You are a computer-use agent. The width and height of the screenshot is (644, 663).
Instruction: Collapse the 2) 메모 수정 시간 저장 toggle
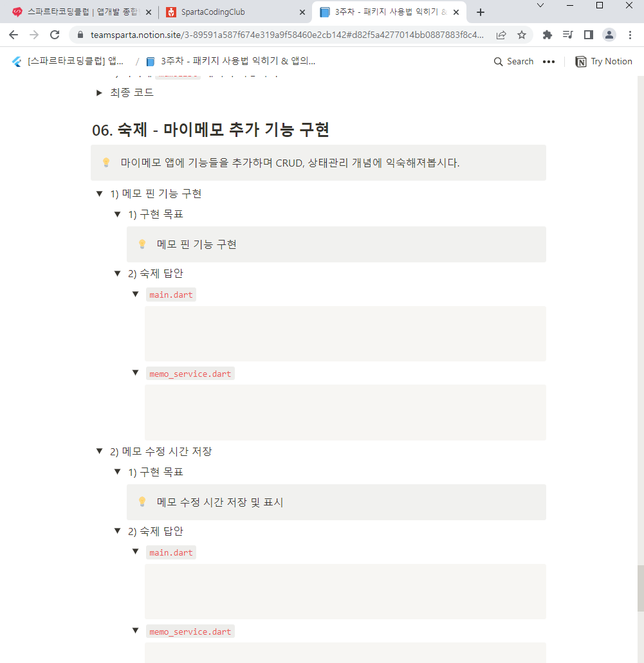(x=100, y=451)
